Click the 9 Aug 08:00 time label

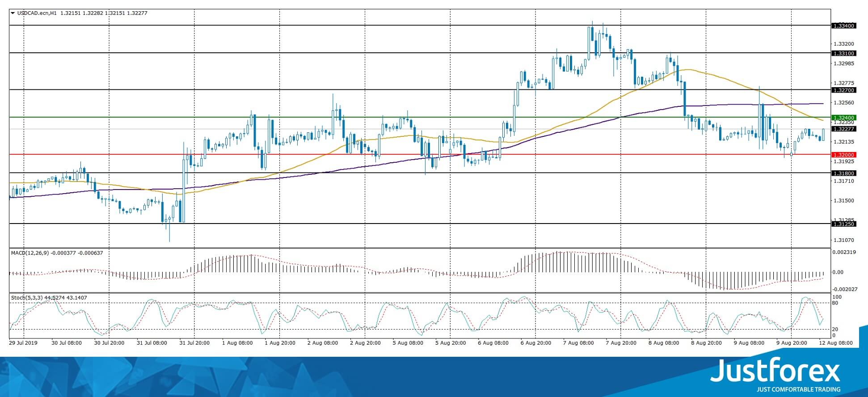(749, 343)
